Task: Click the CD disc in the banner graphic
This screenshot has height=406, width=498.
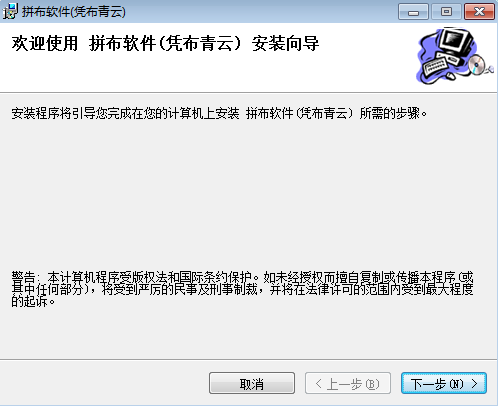Action: (x=477, y=64)
